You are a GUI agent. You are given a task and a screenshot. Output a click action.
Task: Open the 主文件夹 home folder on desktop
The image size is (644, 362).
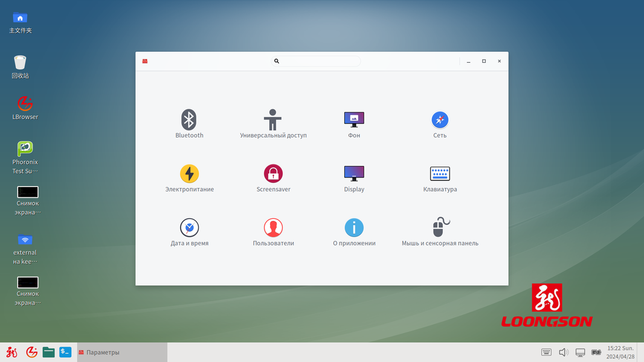[20, 22]
